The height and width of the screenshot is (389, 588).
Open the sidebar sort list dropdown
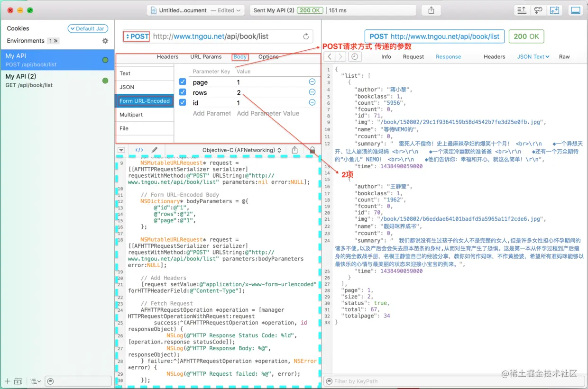(x=36, y=381)
